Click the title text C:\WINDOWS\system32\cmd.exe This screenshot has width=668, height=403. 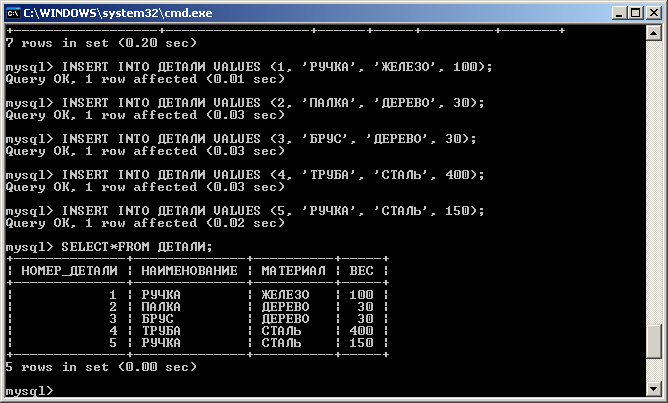(x=118, y=13)
